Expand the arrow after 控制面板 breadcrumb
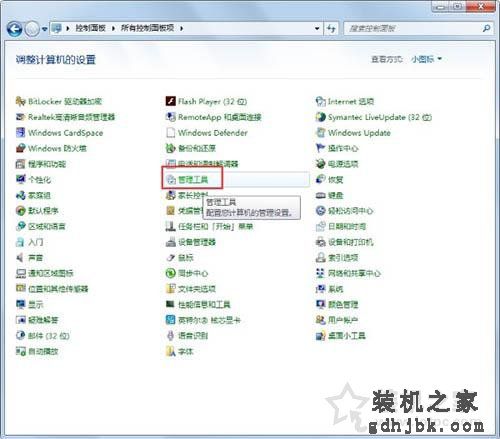 coord(113,28)
